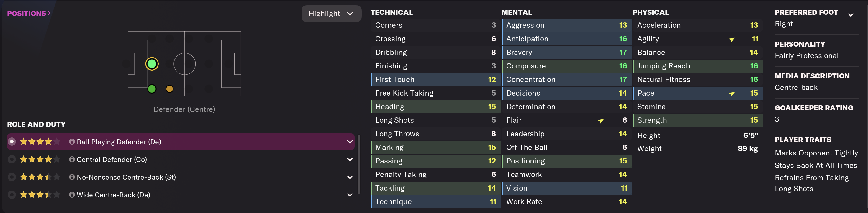The image size is (868, 213).
Task: Expand the Wide Centre-Back role chevron
Action: click(x=350, y=195)
